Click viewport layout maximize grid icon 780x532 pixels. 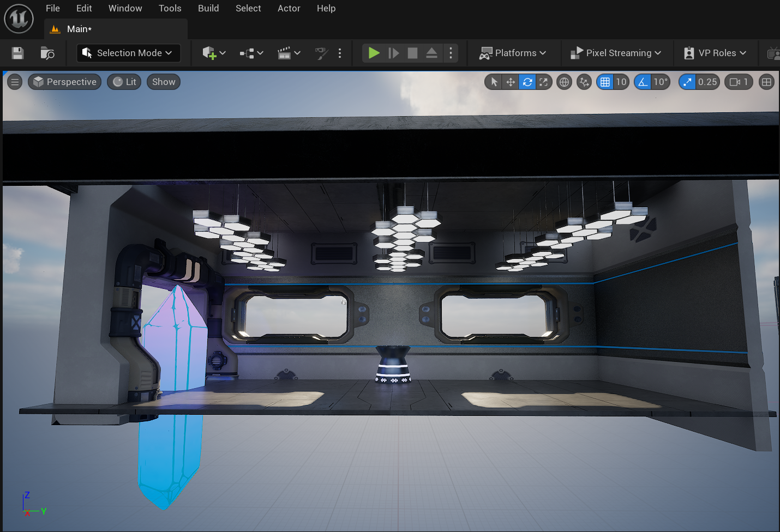tap(766, 82)
